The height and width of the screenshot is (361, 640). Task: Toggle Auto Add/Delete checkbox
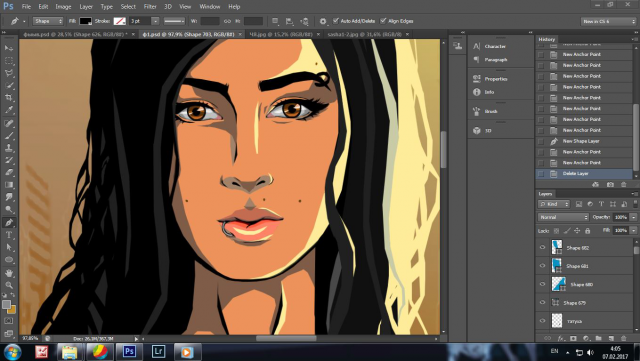[x=336, y=21]
